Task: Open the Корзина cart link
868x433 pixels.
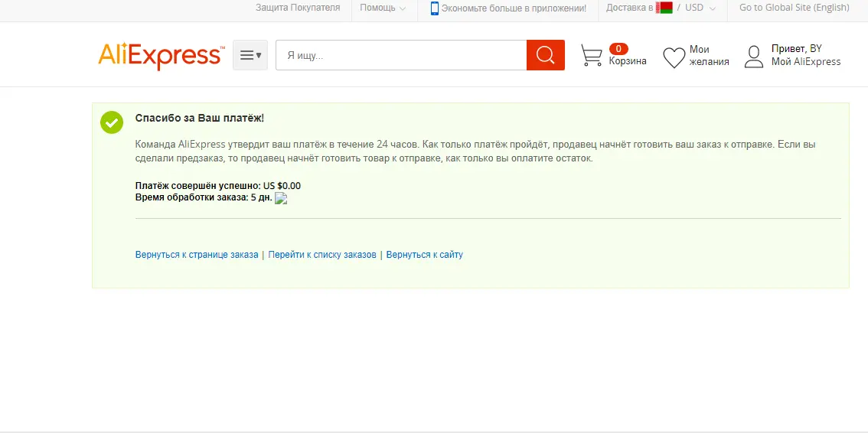Action: (628, 61)
